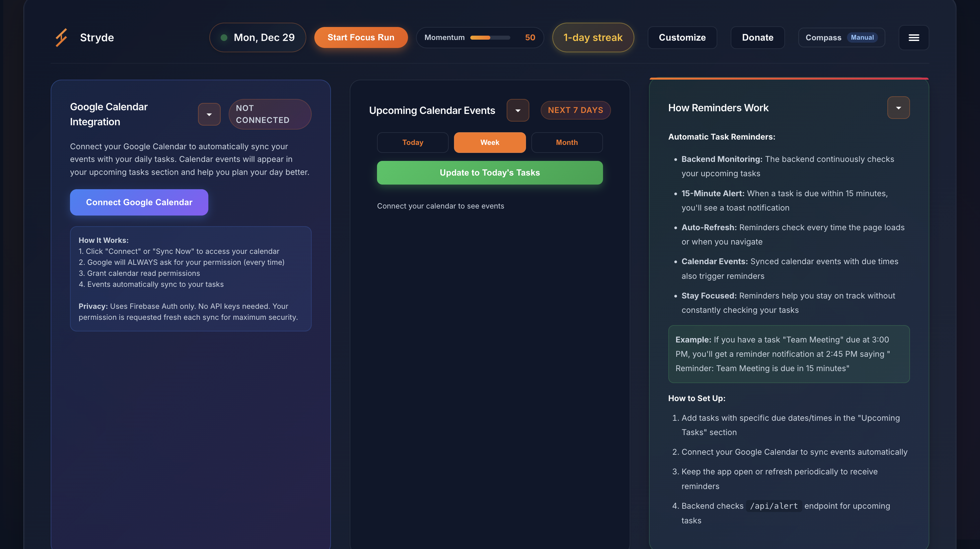Adjust the Momentum progress bar
Image resolution: width=980 pixels, height=549 pixels.
(490, 37)
